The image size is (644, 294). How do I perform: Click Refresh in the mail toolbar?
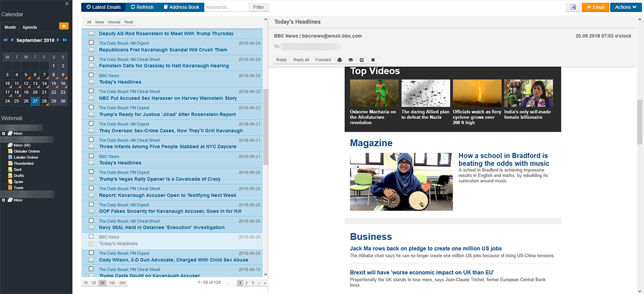pos(142,7)
